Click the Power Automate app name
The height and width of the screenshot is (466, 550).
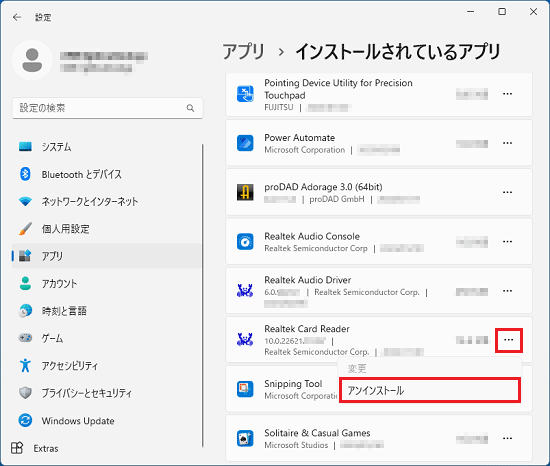pos(300,138)
